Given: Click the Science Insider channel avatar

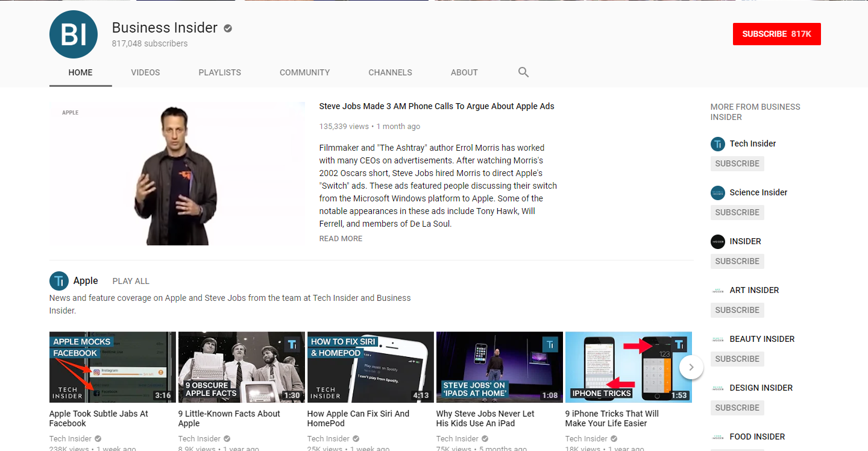Looking at the screenshot, I should click(717, 193).
